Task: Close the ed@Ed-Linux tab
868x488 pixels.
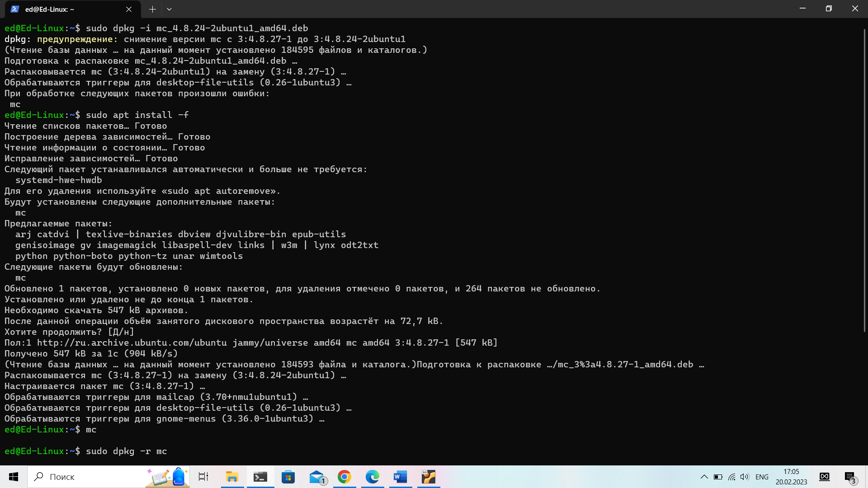Action: coord(129,9)
